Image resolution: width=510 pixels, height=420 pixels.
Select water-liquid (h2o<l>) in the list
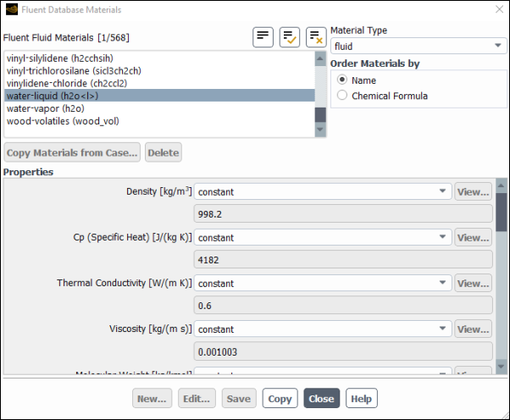(159, 96)
